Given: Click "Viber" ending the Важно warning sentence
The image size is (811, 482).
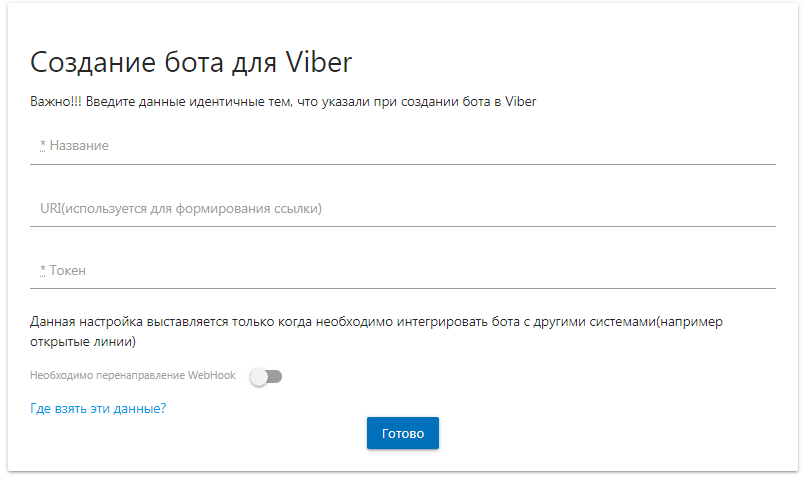Looking at the screenshot, I should [521, 101].
